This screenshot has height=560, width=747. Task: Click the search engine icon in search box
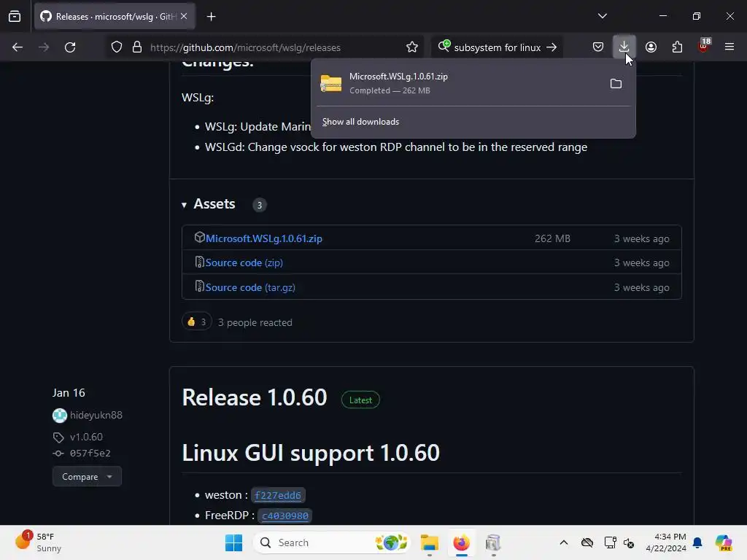click(444, 46)
